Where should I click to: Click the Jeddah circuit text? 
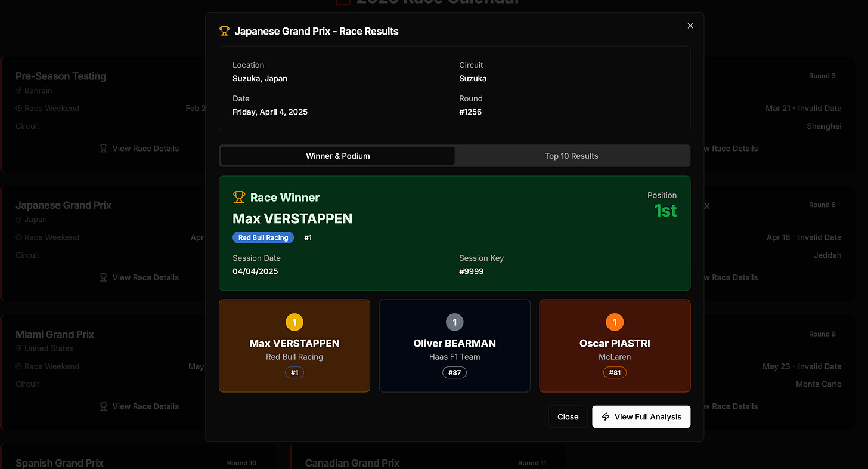(827, 255)
